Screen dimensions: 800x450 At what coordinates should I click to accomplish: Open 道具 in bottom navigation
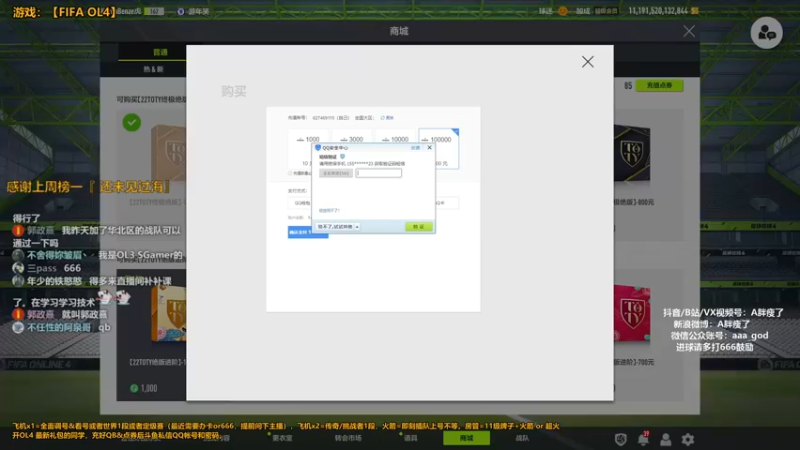tap(410, 438)
